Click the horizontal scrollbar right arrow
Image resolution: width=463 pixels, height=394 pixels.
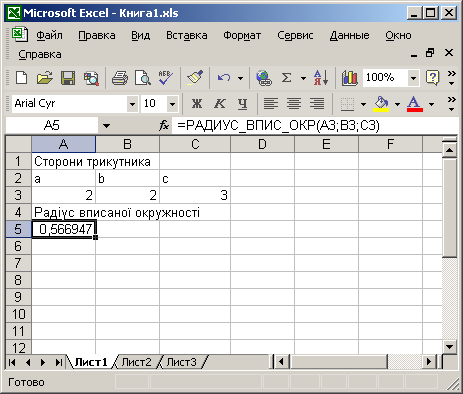(429, 362)
